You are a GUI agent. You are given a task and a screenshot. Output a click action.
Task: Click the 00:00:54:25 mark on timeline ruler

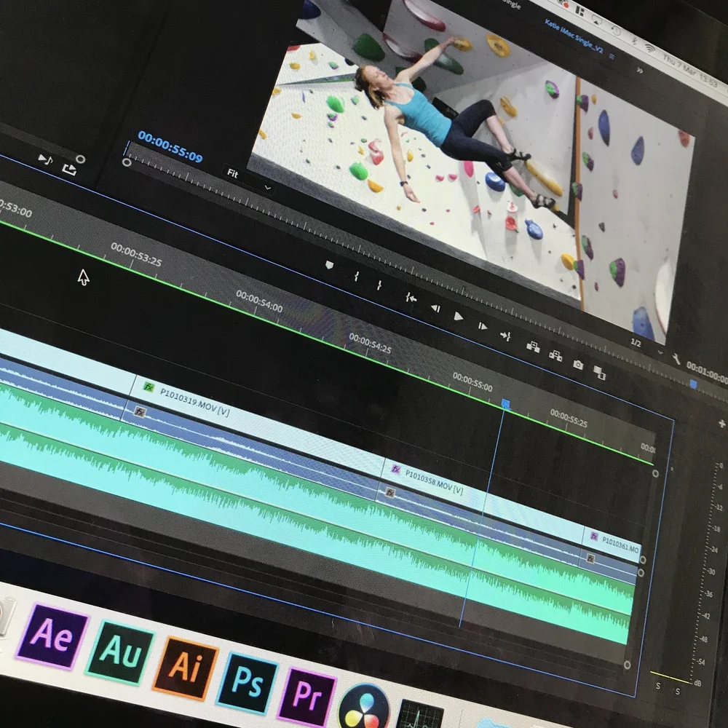[x=370, y=343]
